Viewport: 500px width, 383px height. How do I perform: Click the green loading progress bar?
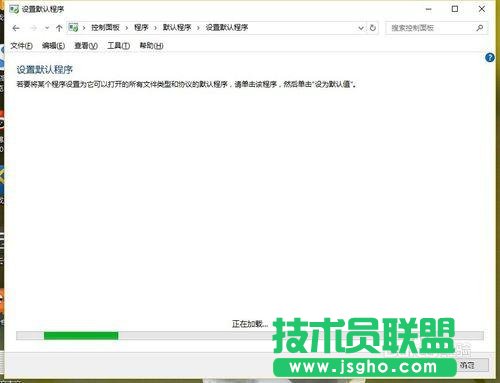pos(81,336)
